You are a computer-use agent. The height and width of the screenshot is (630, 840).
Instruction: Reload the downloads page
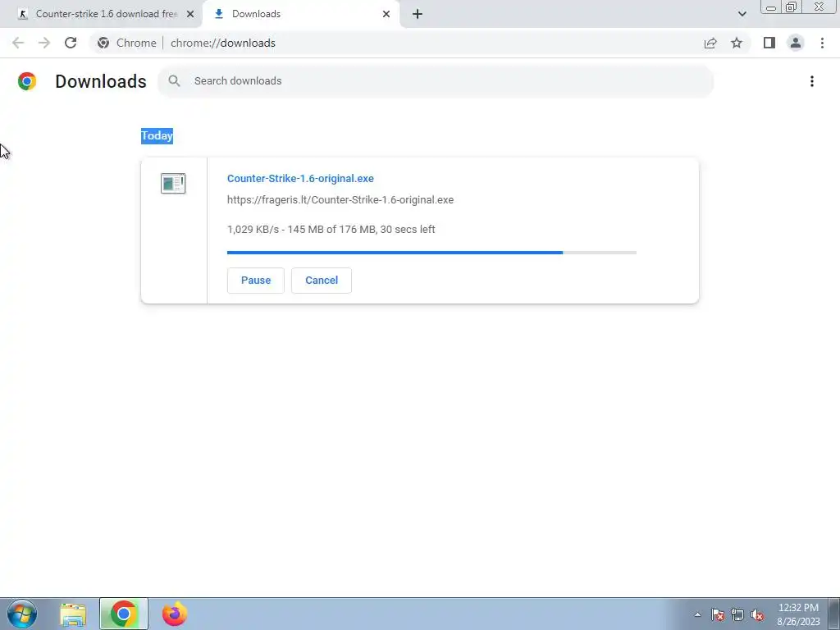click(x=71, y=43)
